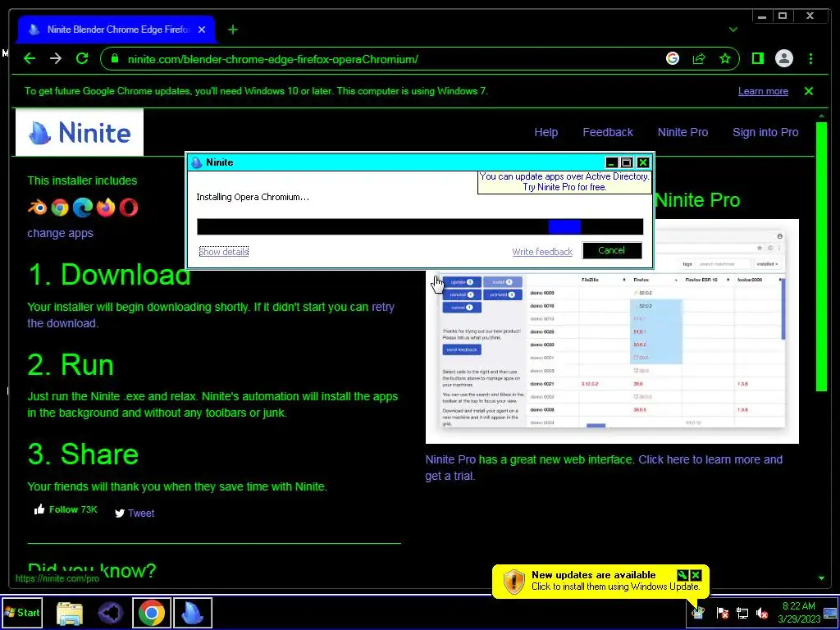840x630 pixels.
Task: Click the Blender app icon
Action: 37,208
